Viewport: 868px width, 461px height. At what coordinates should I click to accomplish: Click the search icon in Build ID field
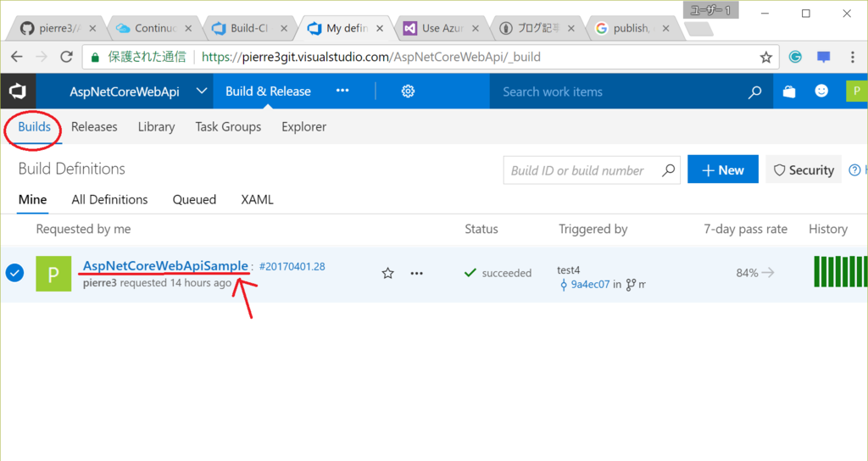668,170
